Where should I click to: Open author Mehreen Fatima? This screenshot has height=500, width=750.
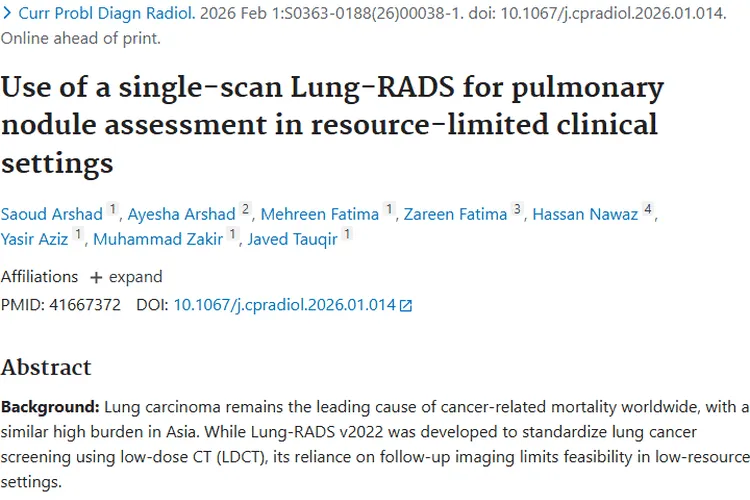(x=320, y=214)
